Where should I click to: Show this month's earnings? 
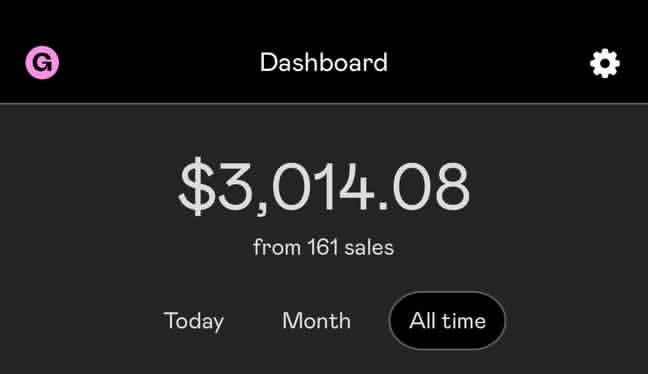(317, 321)
